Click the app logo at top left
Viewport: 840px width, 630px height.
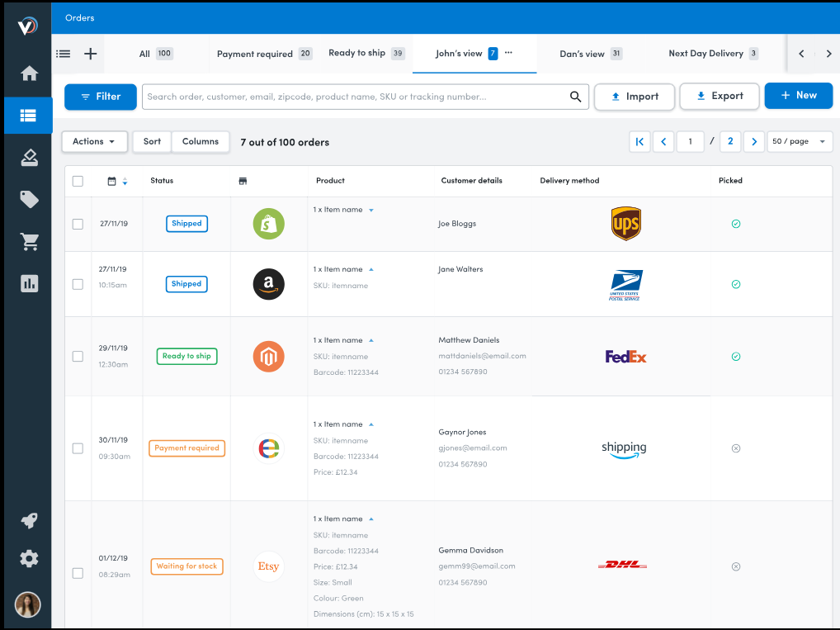pos(28,26)
